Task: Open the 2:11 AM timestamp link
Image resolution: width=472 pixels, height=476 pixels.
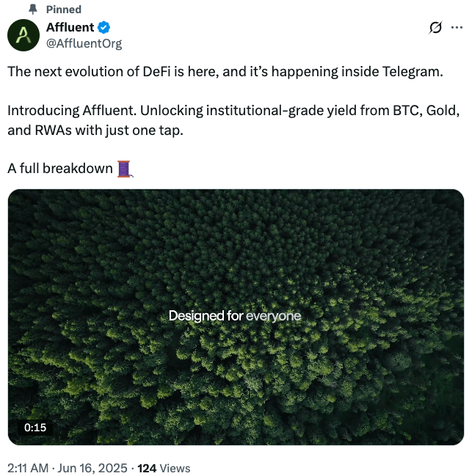Action: click(28, 468)
